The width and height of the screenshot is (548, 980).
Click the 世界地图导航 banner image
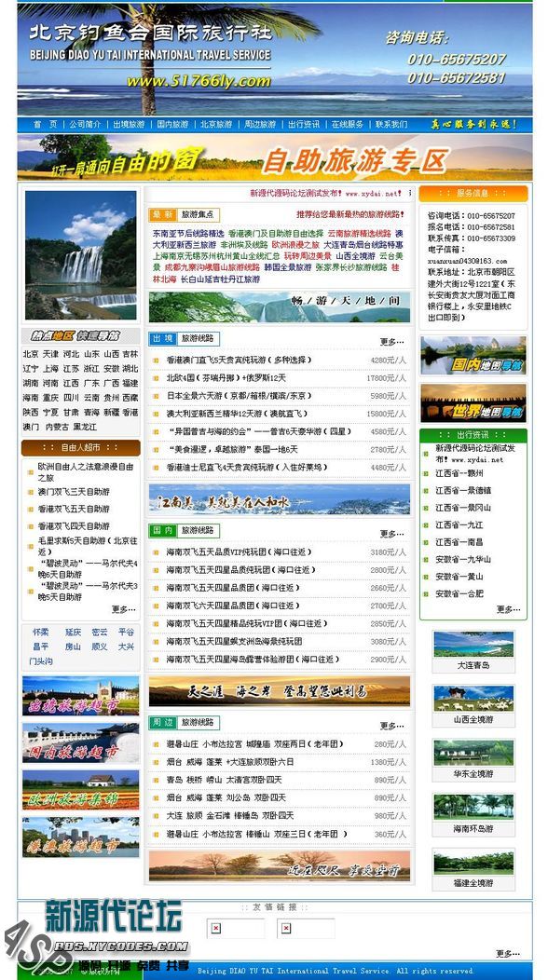coord(473,403)
